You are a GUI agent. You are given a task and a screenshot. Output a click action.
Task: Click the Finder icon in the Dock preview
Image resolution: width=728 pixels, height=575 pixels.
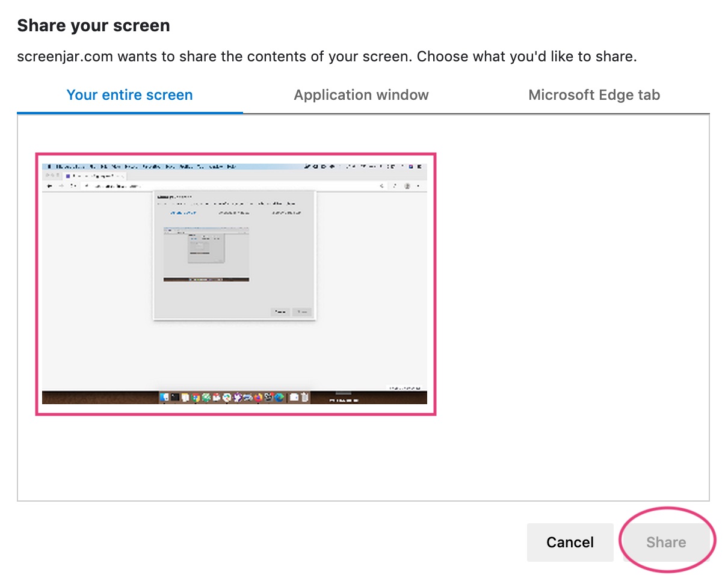pos(163,398)
